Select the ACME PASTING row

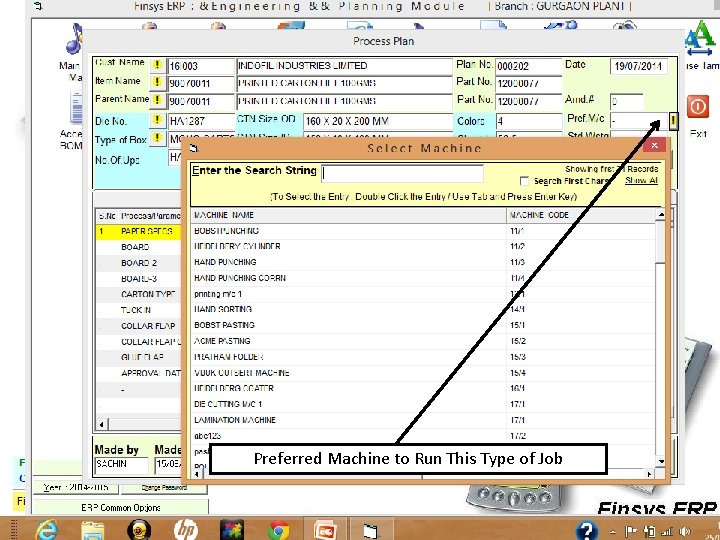pyautogui.click(x=423, y=341)
